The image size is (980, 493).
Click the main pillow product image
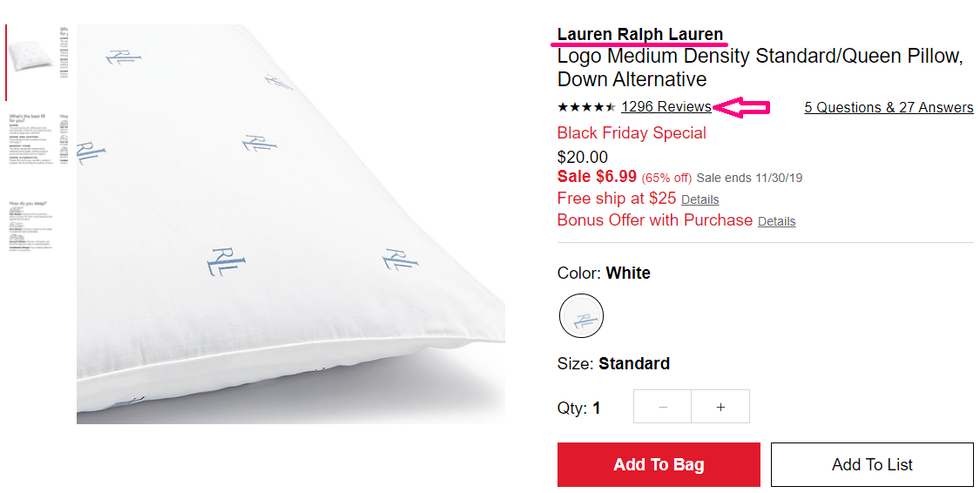[x=291, y=225]
